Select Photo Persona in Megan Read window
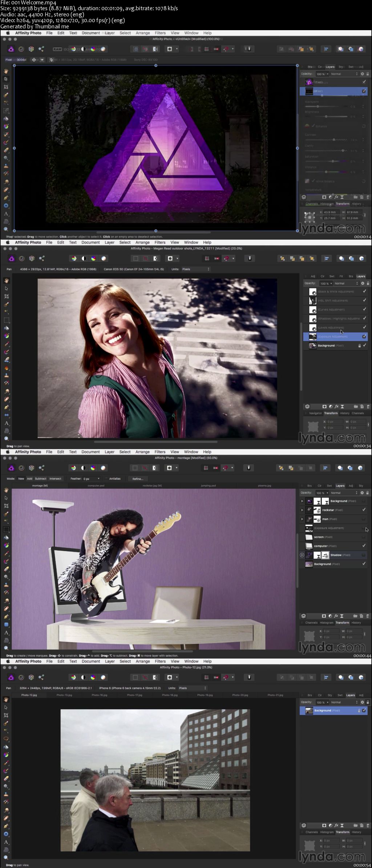The width and height of the screenshot is (372, 868). tap(11, 259)
